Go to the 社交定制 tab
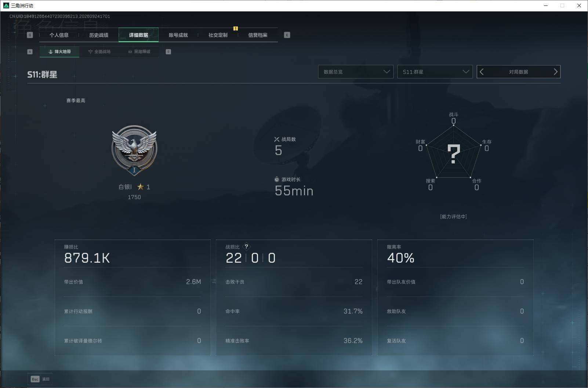The height and width of the screenshot is (388, 588). click(x=218, y=35)
